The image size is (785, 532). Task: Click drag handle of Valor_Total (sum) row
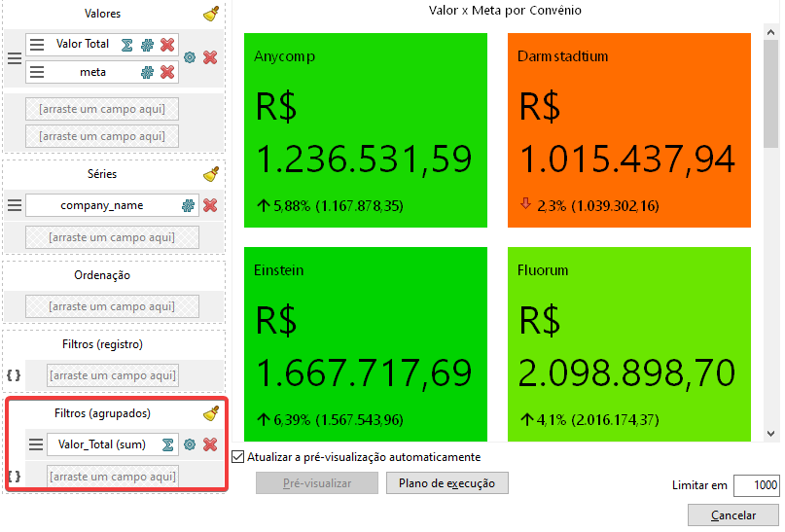tap(36, 444)
